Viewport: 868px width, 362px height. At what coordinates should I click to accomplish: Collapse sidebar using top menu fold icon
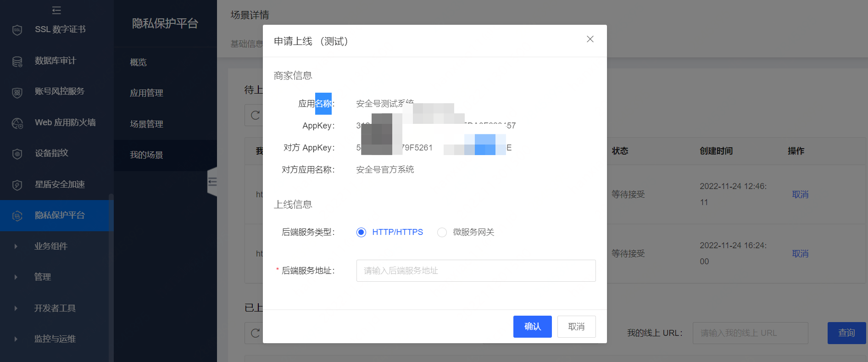tap(56, 10)
